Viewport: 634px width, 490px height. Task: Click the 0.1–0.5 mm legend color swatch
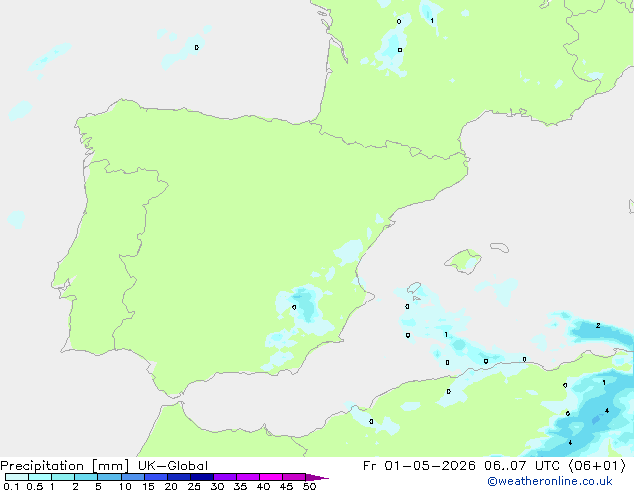point(17,477)
